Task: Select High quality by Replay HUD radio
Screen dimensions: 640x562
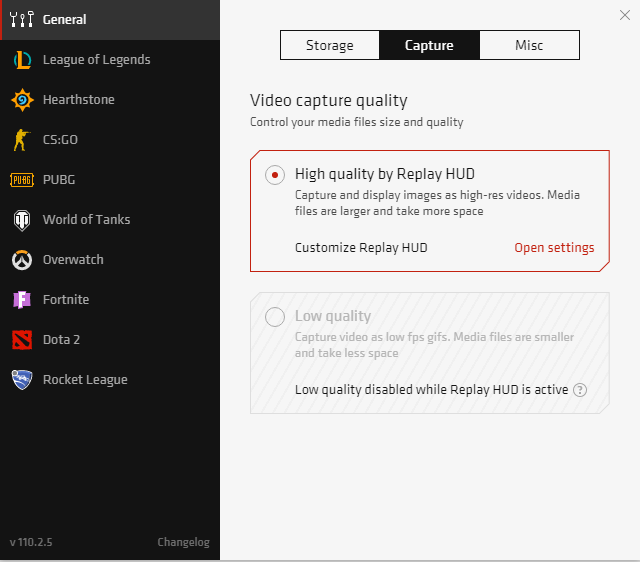Action: click(275, 175)
